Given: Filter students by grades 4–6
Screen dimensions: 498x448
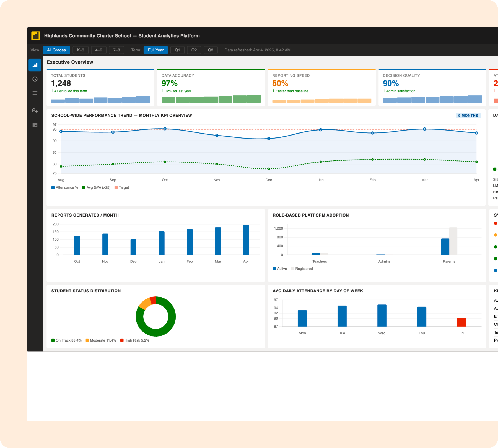Looking at the screenshot, I should click(x=98, y=50).
